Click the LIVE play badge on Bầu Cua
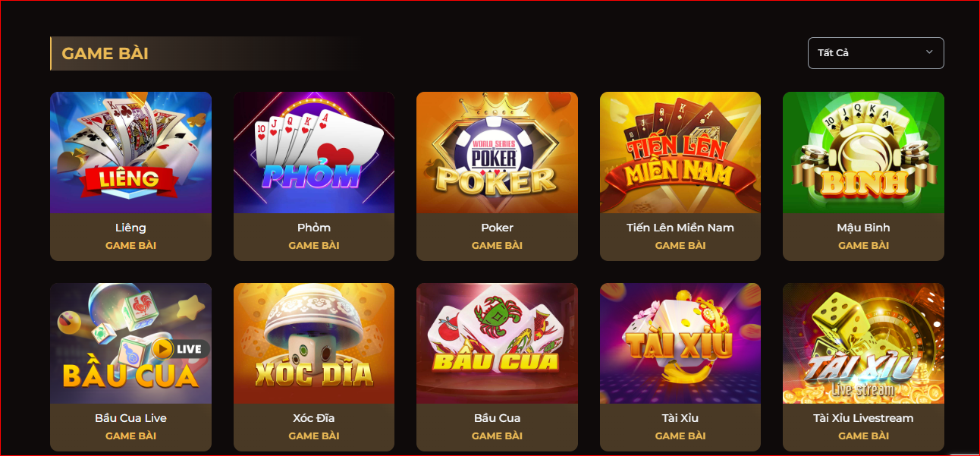 (181, 349)
